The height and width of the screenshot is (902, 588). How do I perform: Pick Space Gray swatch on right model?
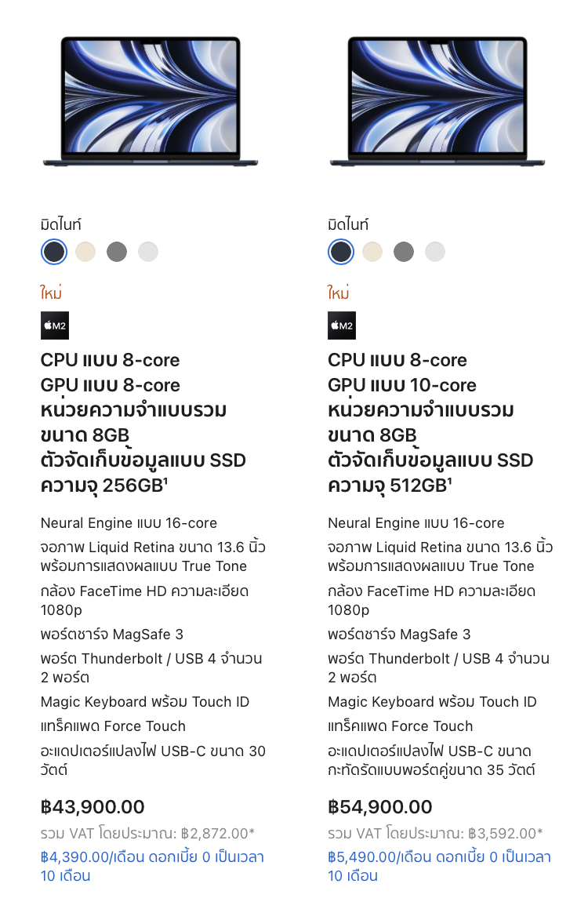coord(404,252)
